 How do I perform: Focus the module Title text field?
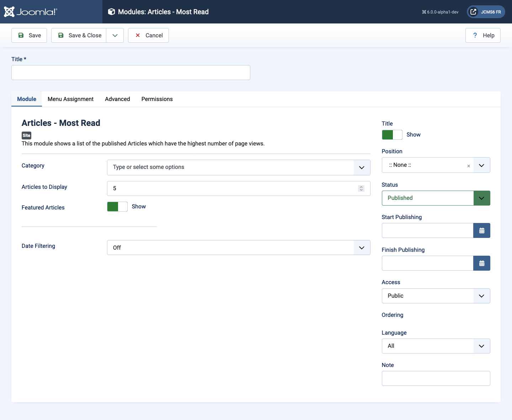point(131,73)
